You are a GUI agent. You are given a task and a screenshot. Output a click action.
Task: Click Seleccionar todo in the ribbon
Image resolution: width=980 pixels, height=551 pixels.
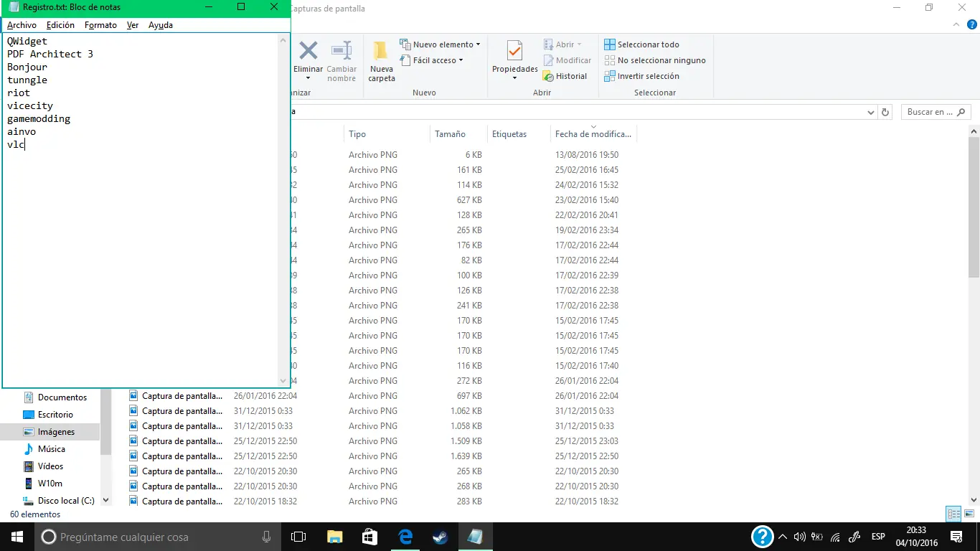click(x=641, y=44)
